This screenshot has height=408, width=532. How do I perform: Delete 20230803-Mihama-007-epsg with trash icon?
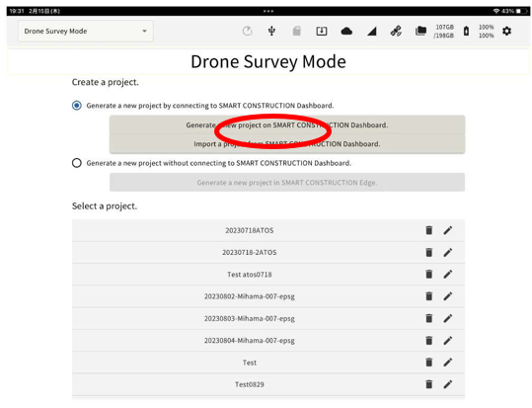tap(428, 318)
